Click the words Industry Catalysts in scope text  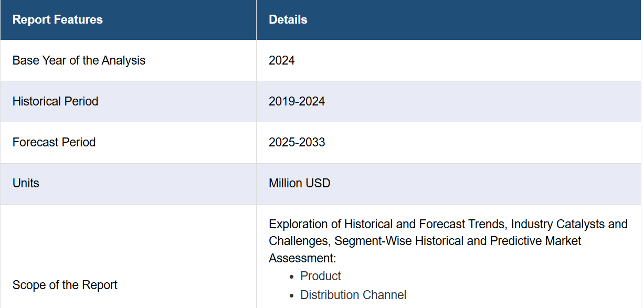click(558, 224)
